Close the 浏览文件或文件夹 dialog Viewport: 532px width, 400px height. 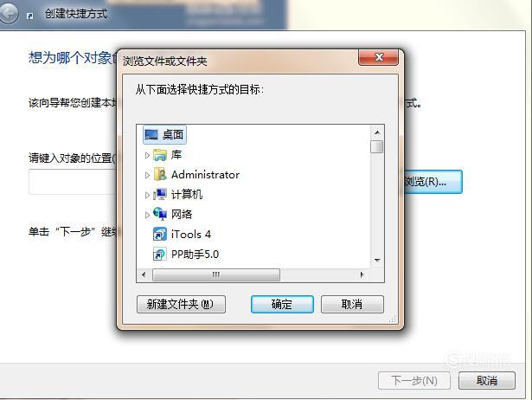pyautogui.click(x=379, y=57)
